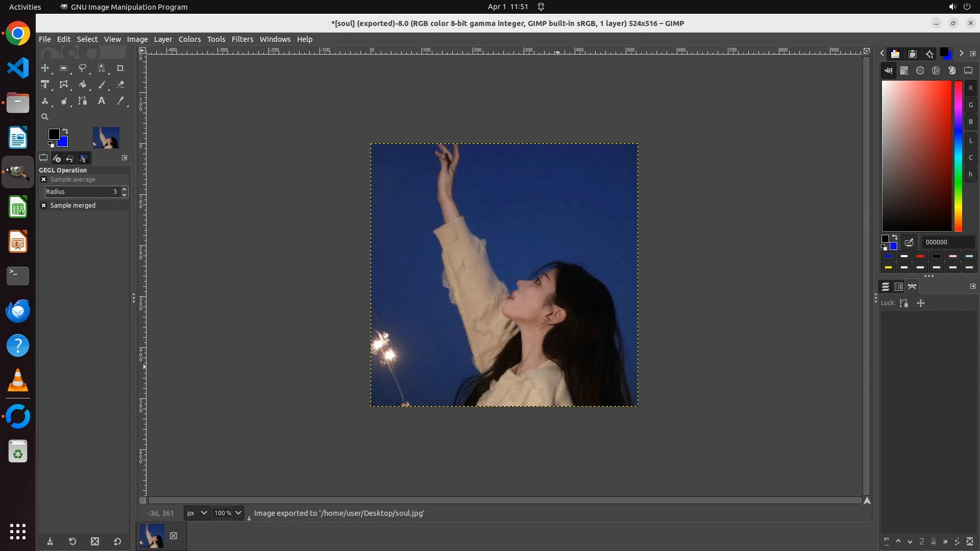Click the color picker eyedropper button beside hex field

coord(909,242)
